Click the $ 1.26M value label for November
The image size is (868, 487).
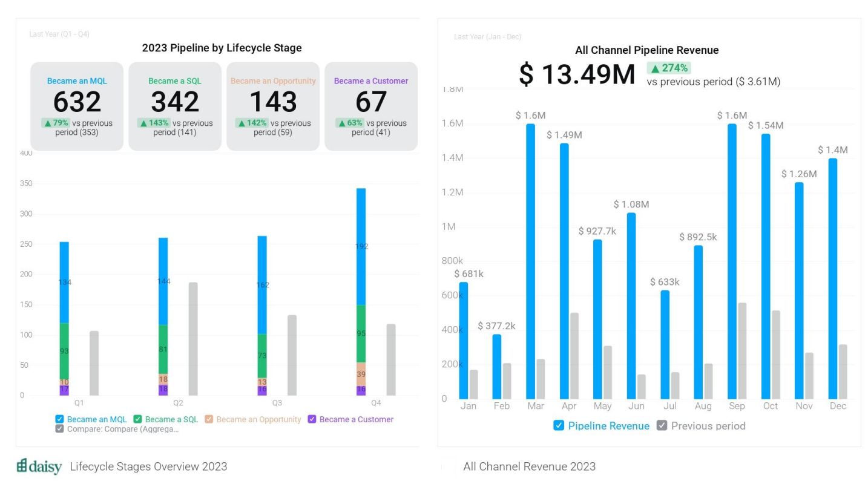[799, 174]
